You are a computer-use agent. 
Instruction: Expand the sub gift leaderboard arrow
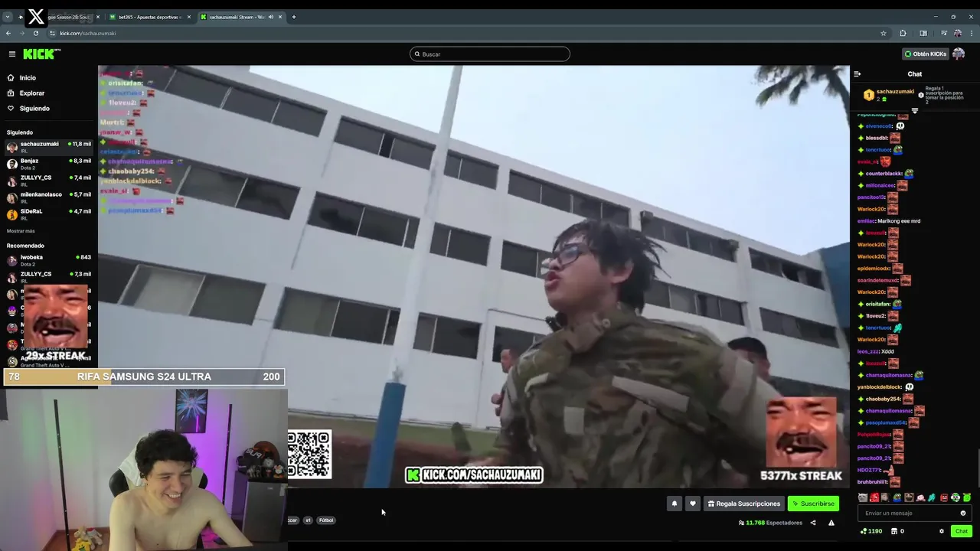[x=914, y=110]
